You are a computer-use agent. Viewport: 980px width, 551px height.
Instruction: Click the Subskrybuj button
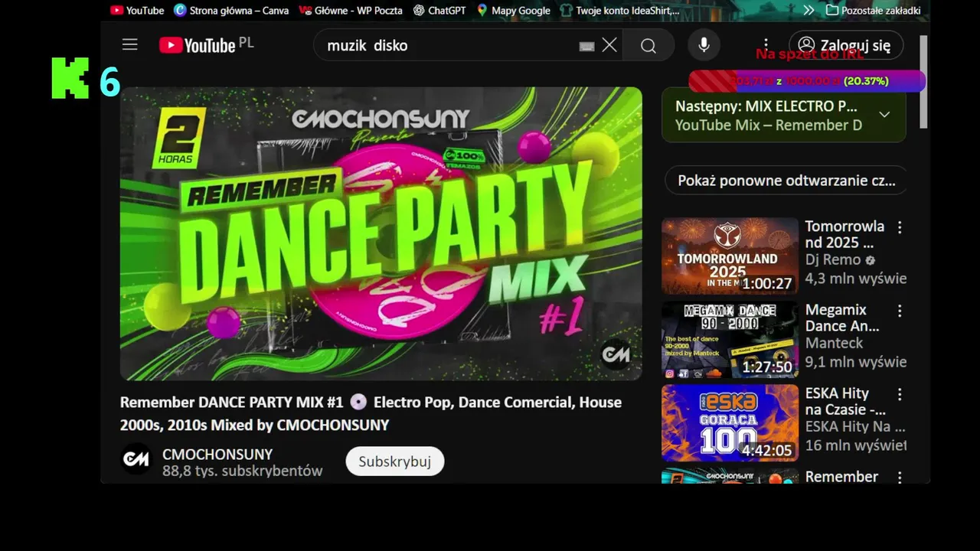coord(394,461)
